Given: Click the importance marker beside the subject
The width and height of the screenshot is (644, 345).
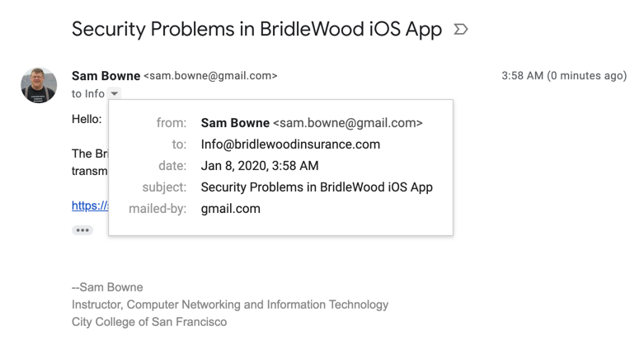Looking at the screenshot, I should click(x=461, y=30).
